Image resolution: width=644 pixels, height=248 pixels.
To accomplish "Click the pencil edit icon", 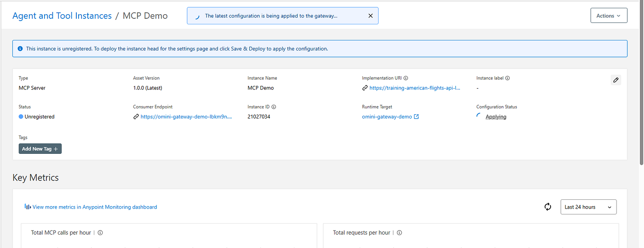I will point(616,80).
